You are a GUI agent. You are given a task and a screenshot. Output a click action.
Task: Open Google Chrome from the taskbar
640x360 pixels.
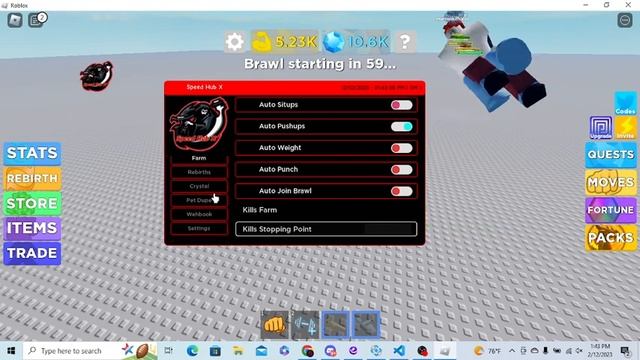pyautogui.click(x=307, y=351)
